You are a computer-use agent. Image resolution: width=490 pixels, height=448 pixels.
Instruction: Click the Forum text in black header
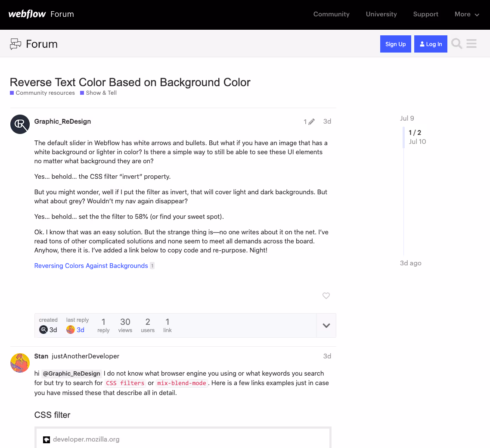click(x=62, y=14)
